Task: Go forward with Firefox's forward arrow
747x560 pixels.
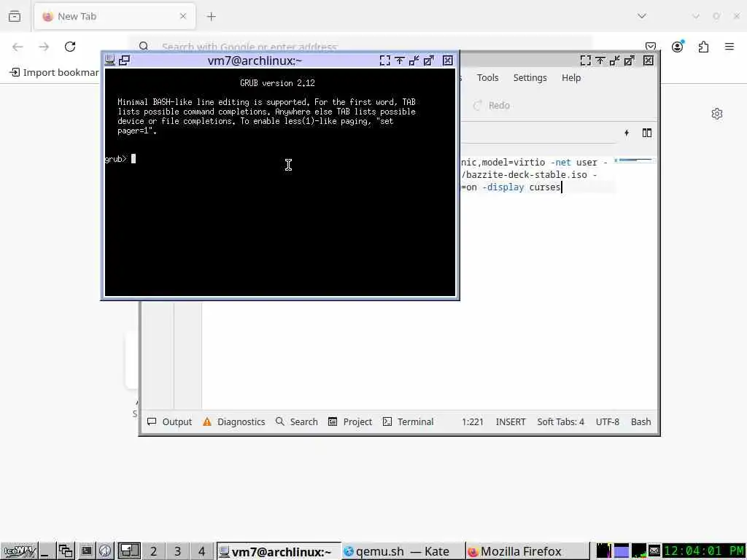Action: pos(44,47)
